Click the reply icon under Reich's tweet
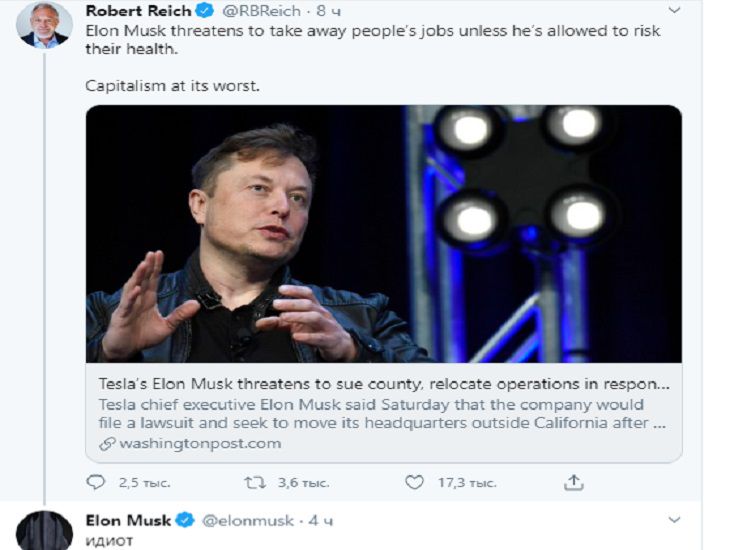Screen dimensions: 730x550 (96, 482)
